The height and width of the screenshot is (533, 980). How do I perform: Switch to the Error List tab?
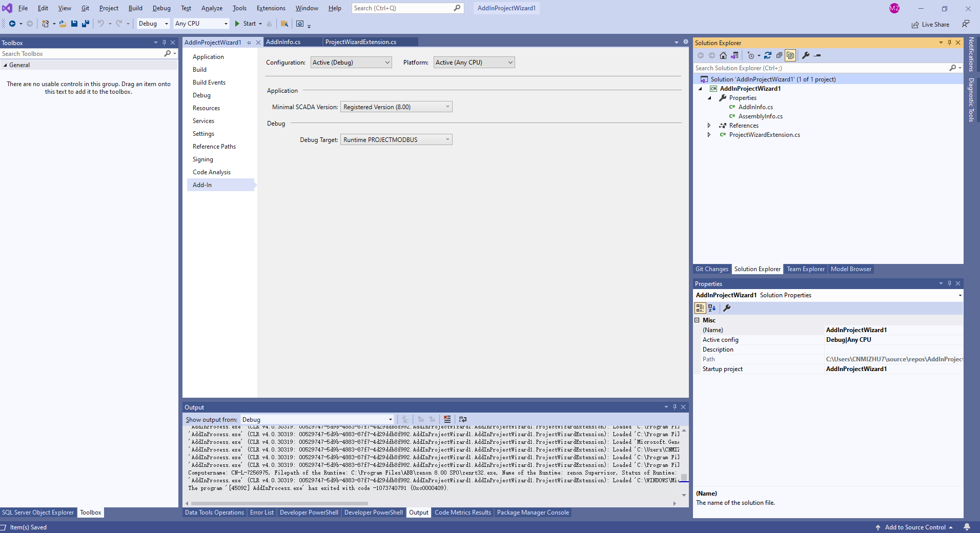(x=262, y=512)
